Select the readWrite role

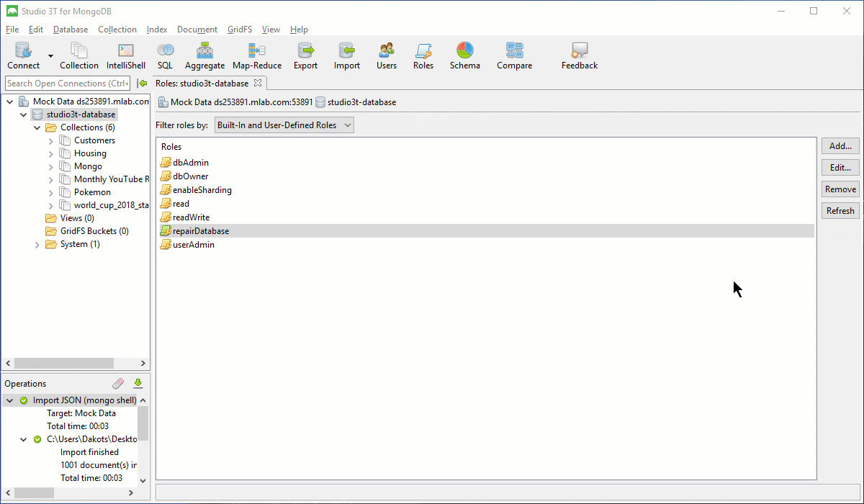[192, 217]
